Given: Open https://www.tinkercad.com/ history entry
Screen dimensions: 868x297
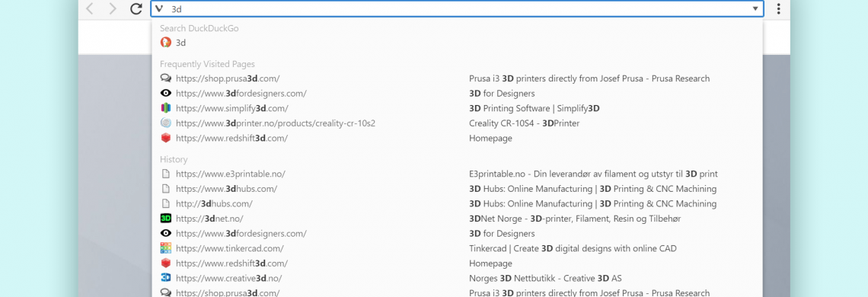Looking at the screenshot, I should tap(230, 248).
